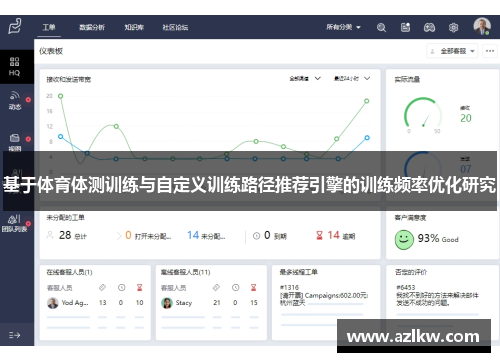Open agent Stacy's row
The height and width of the screenshot is (362, 500).
coord(210,303)
